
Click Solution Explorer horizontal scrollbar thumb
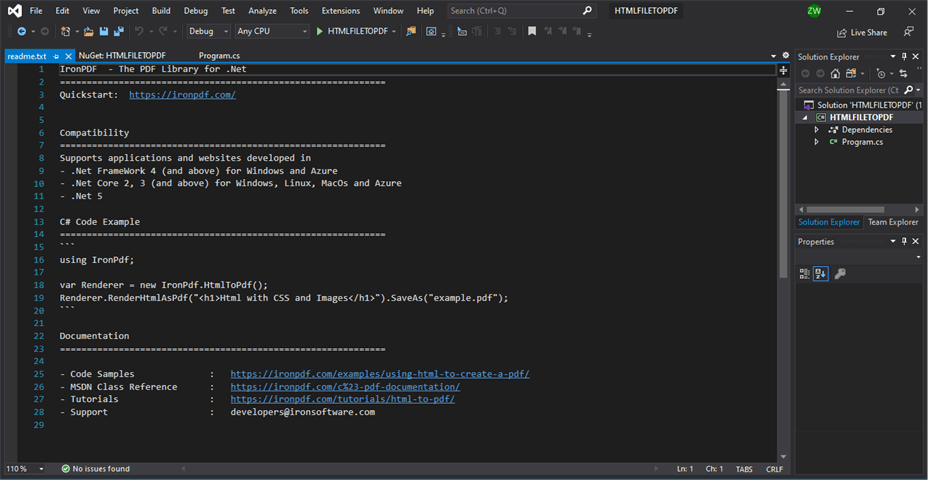(x=845, y=210)
